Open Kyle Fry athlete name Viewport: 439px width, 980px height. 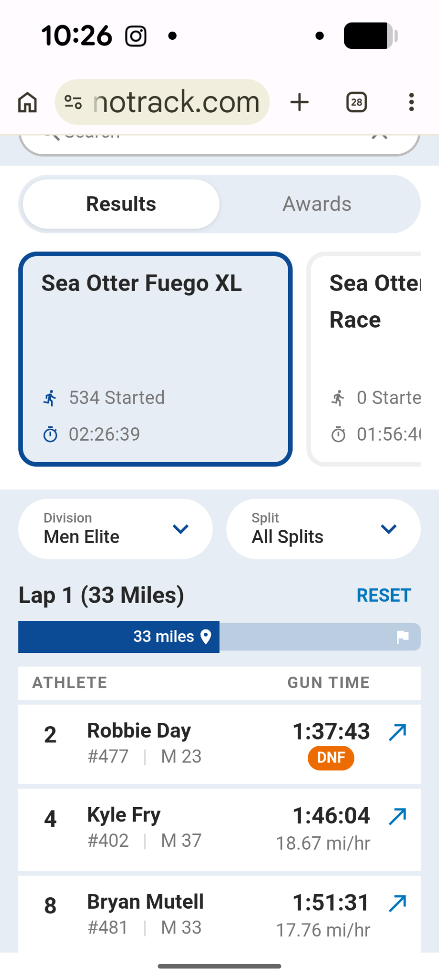pyautogui.click(x=124, y=815)
